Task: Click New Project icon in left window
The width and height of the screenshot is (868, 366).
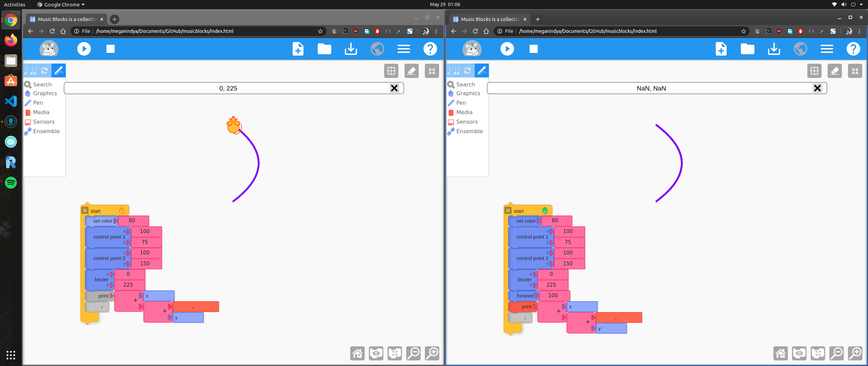Action: pyautogui.click(x=298, y=49)
